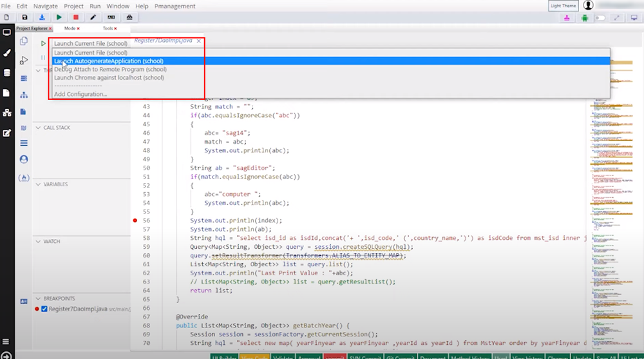644x359 pixels.
Task: Click the user profile avatar icon
Action: tap(588, 5)
